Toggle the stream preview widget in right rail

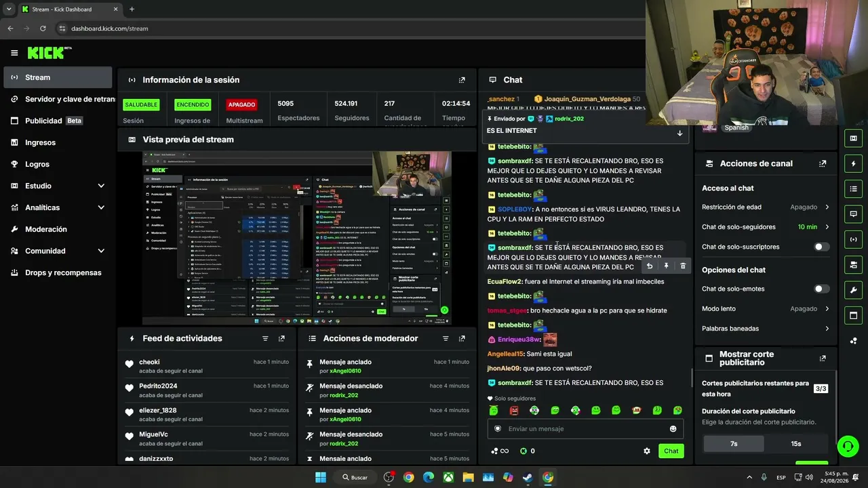pos(854,138)
